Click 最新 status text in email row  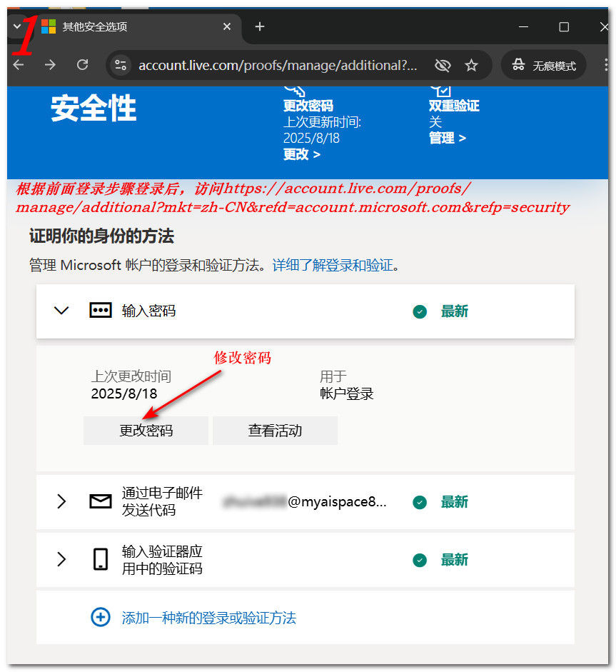[455, 501]
